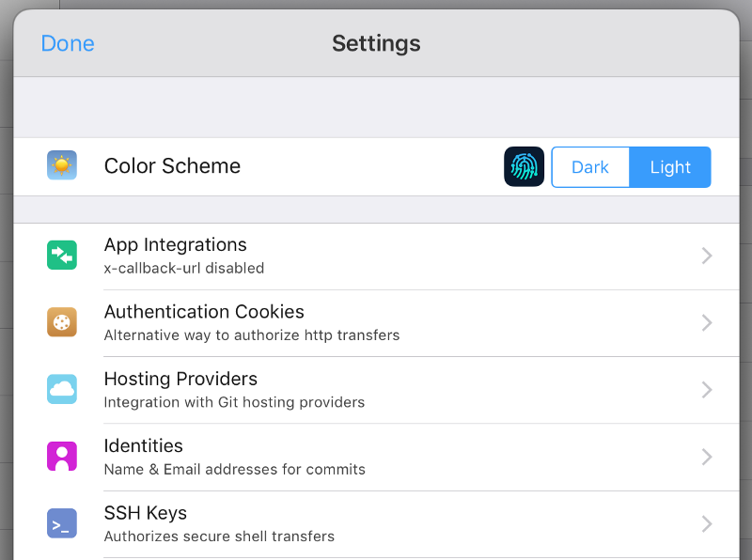Click the magenta Identities person icon
752x560 pixels.
pos(62,457)
